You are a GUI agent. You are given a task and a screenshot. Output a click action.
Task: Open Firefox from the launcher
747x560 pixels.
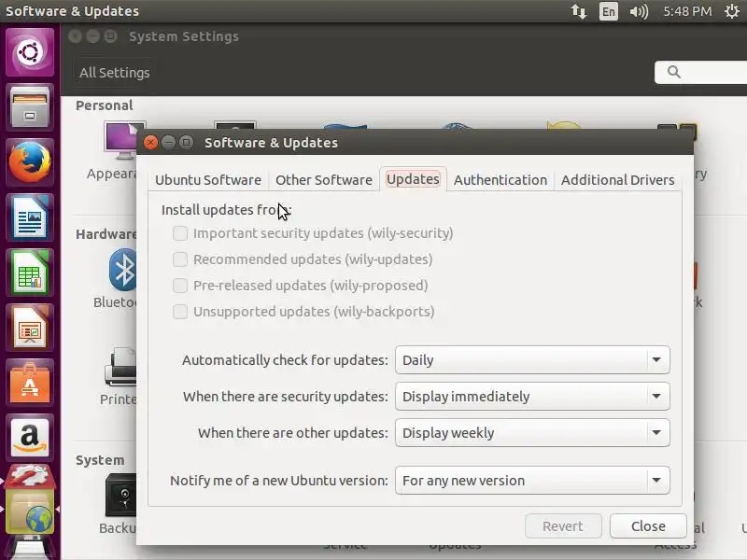[30, 162]
